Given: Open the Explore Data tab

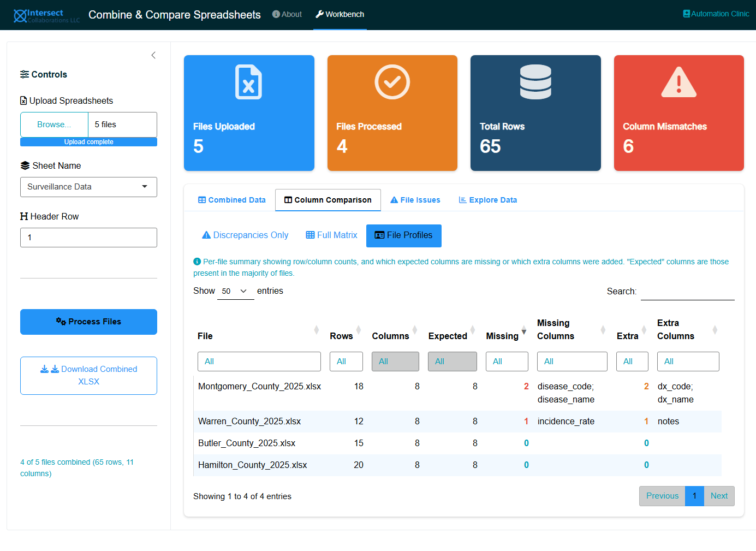Looking at the screenshot, I should pyautogui.click(x=487, y=200).
